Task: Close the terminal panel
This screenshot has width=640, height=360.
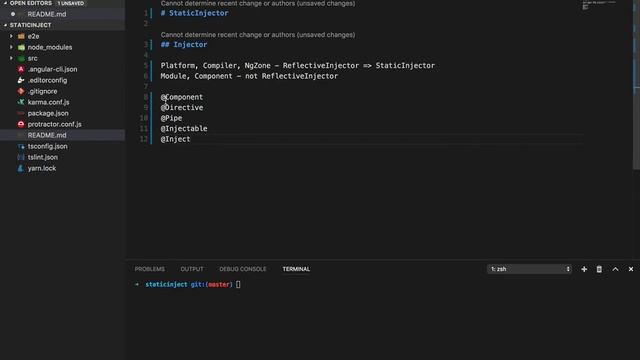Action: 631,269
